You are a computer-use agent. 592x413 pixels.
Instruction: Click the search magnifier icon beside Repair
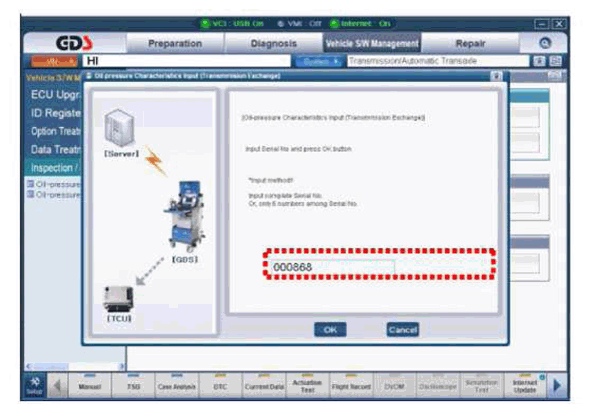pos(545,43)
